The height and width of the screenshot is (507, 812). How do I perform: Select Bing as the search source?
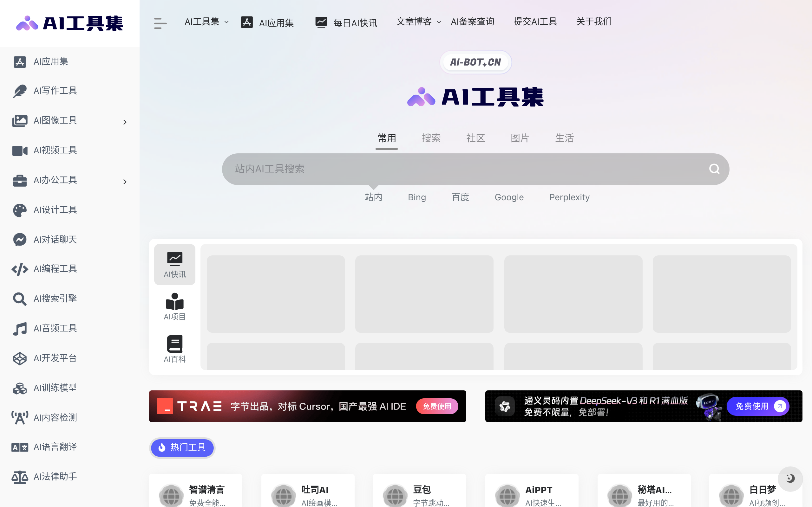coord(417,197)
